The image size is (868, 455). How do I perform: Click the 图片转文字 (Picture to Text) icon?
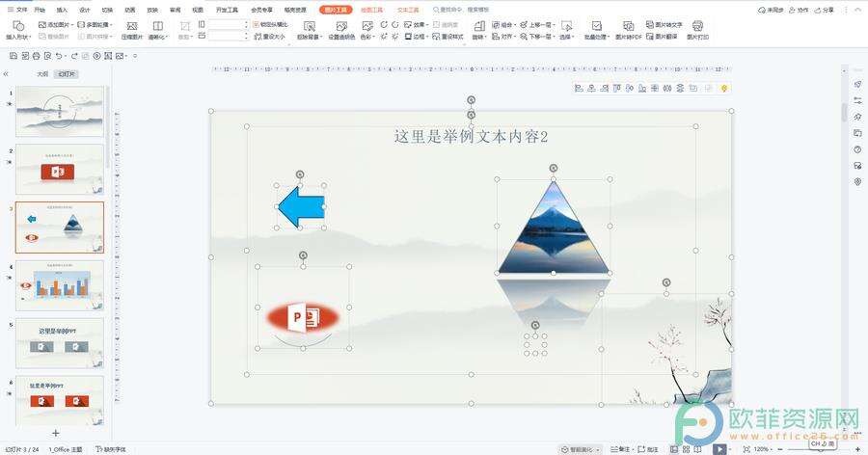(665, 24)
